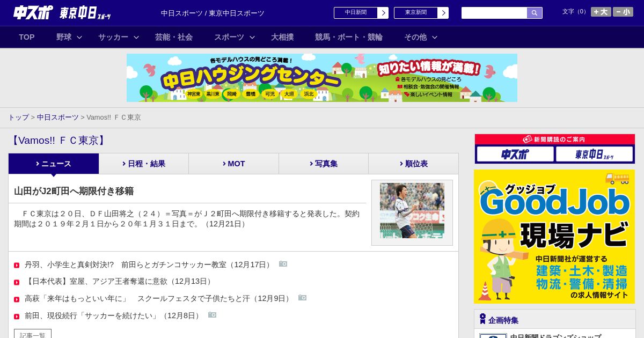Screen dimensions: 644x338
Task: Open 大相撲 navigation item
Action: pyautogui.click(x=282, y=37)
